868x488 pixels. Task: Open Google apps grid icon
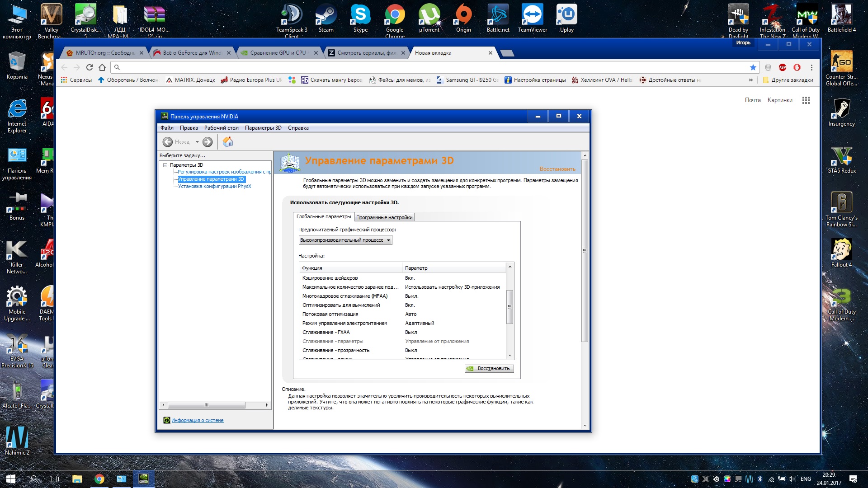[x=806, y=100]
